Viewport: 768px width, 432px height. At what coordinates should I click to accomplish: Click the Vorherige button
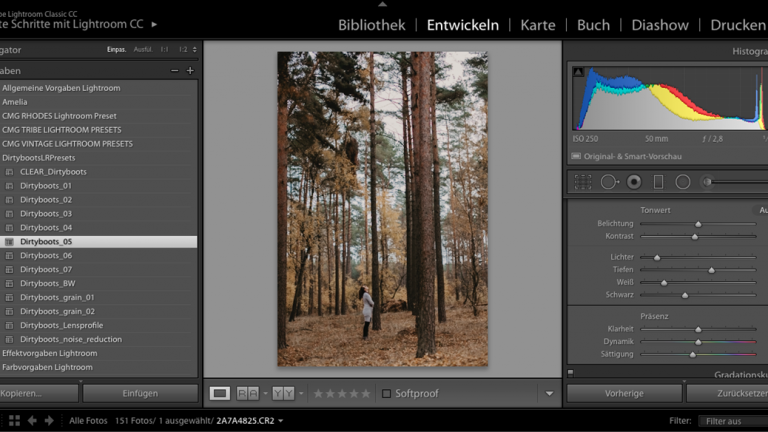tap(624, 394)
